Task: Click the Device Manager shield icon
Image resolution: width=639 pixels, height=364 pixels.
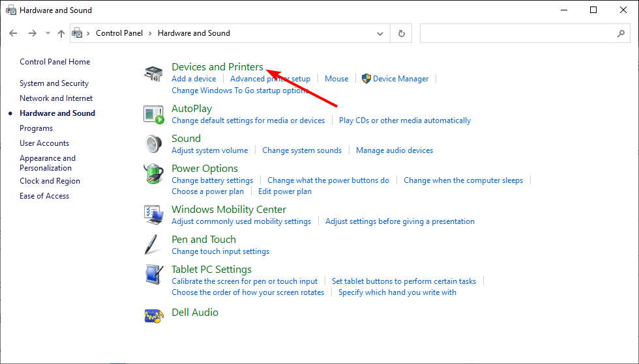Action: tap(366, 79)
